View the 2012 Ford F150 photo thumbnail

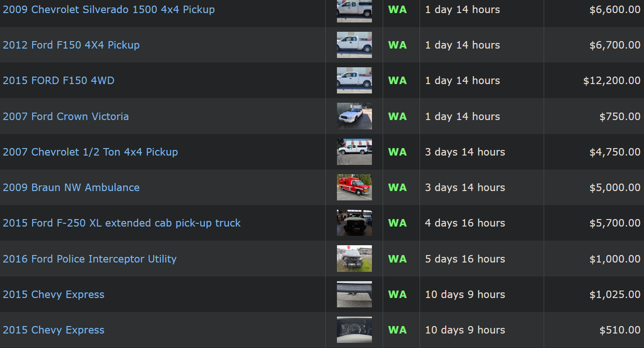354,45
